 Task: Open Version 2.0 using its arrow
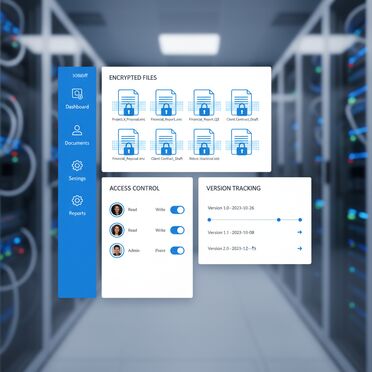pos(300,248)
